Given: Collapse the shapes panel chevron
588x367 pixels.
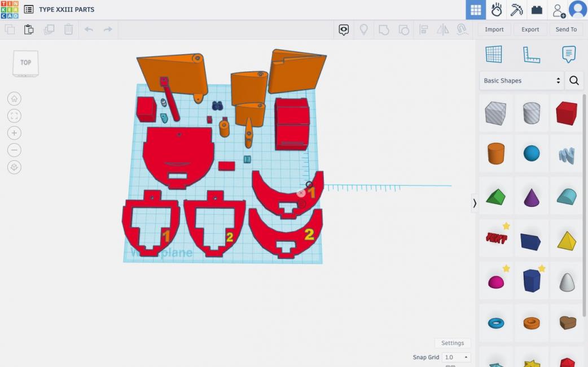Looking at the screenshot, I should coord(475,204).
